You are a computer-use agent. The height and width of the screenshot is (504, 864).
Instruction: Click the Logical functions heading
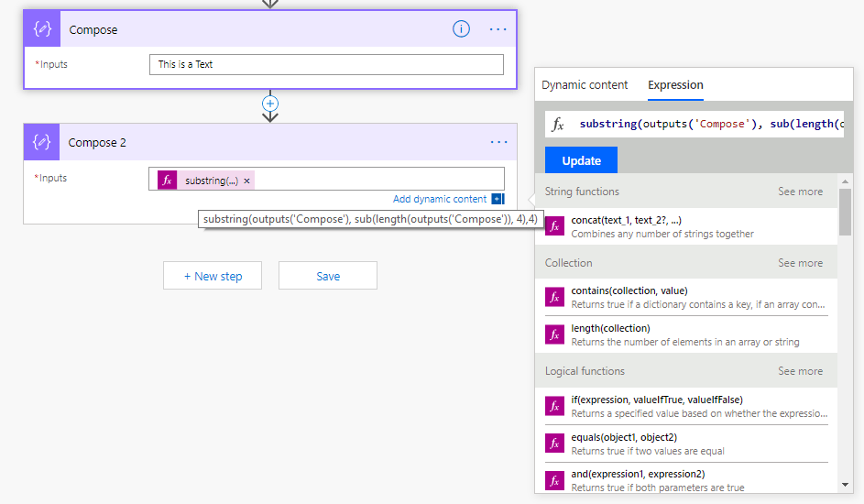point(585,371)
